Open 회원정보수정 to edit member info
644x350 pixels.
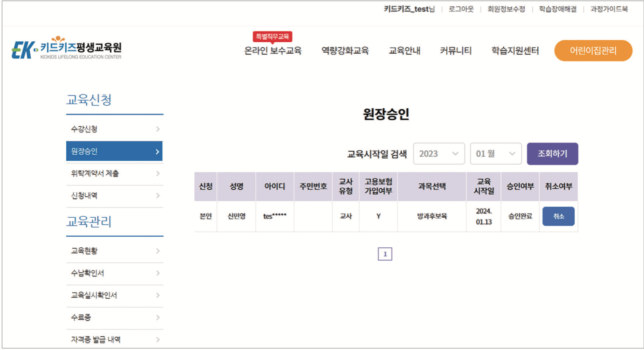[506, 9]
